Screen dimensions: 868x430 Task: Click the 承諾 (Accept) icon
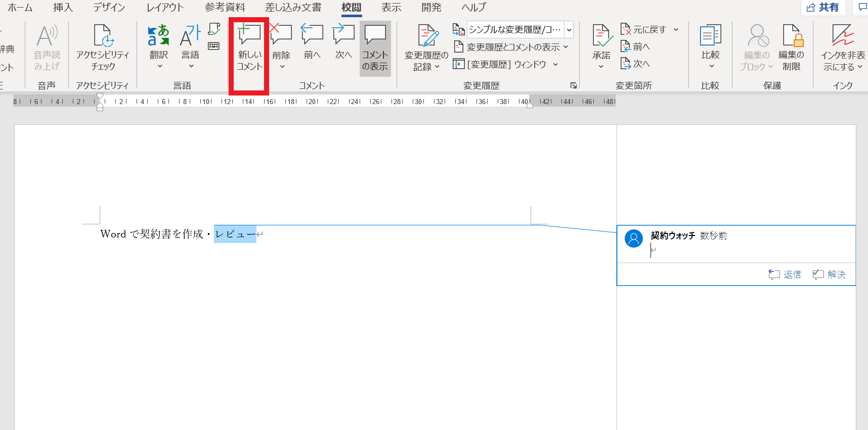point(601,42)
